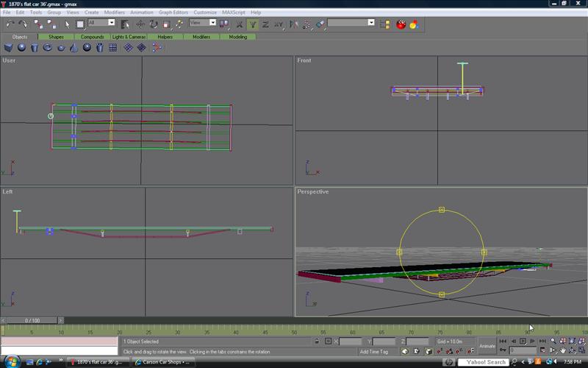The image size is (588, 368).
Task: Toggle the Selection Lock padlock
Action: (317, 341)
